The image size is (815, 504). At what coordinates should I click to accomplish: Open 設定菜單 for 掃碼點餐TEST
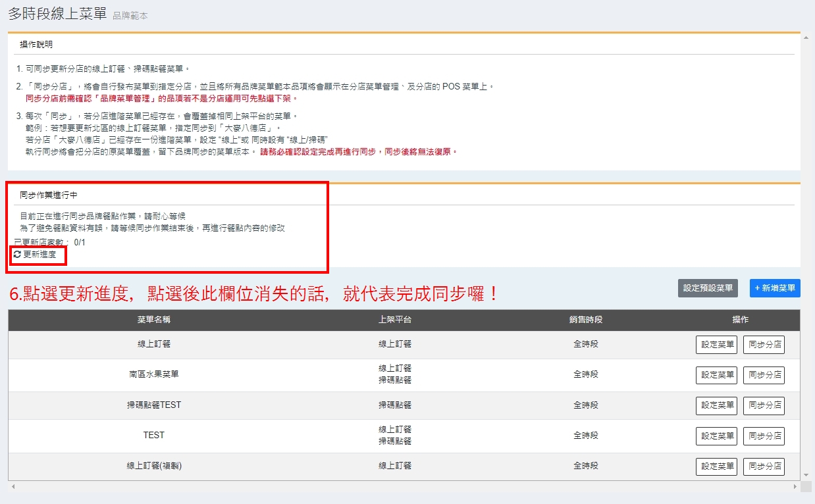(x=716, y=405)
